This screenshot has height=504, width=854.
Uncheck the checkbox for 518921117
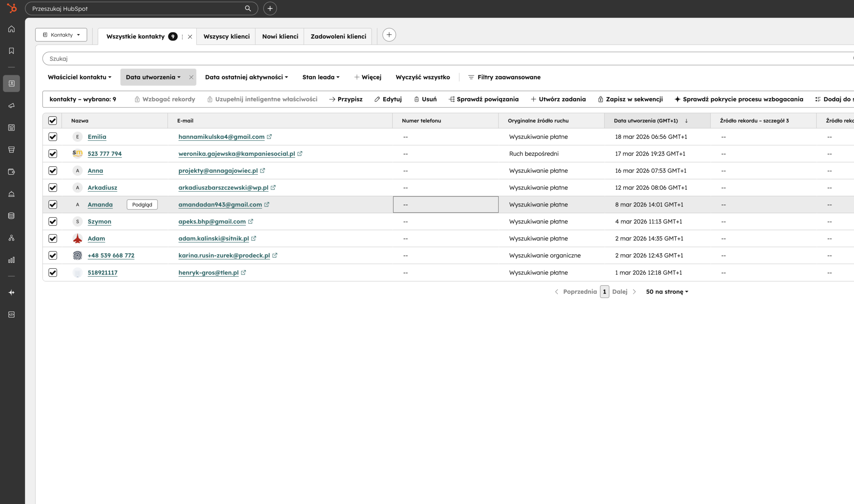coord(53,273)
